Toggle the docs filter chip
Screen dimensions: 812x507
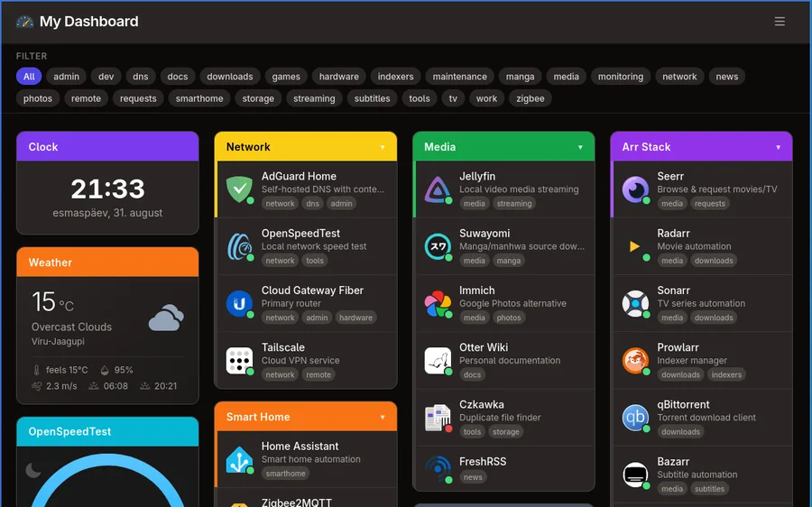click(178, 77)
